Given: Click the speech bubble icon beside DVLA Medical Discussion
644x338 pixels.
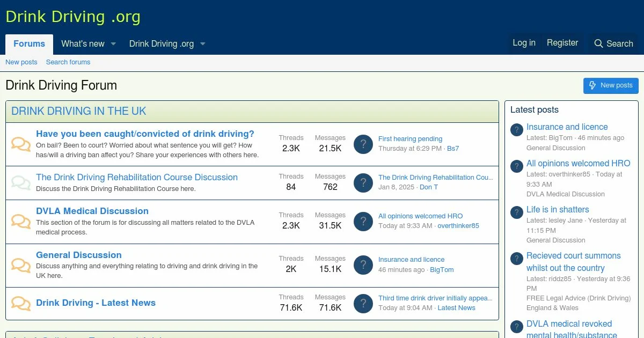Looking at the screenshot, I should 21,222.
